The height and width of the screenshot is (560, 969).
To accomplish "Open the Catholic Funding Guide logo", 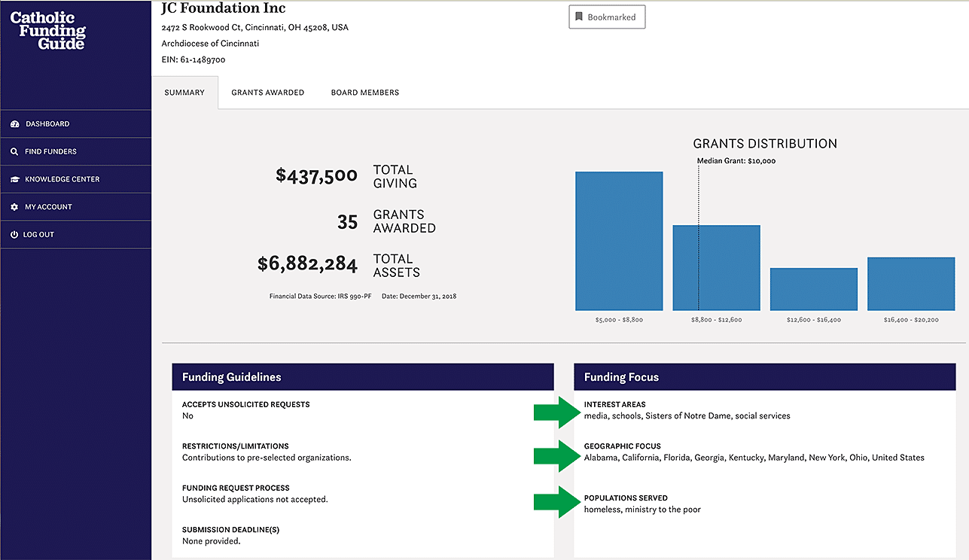I will click(48, 31).
